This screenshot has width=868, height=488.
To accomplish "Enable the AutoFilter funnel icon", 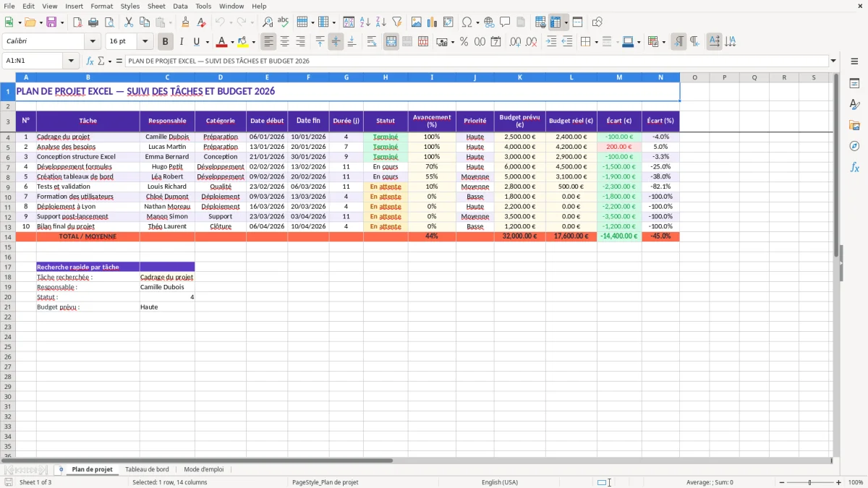I will click(396, 22).
